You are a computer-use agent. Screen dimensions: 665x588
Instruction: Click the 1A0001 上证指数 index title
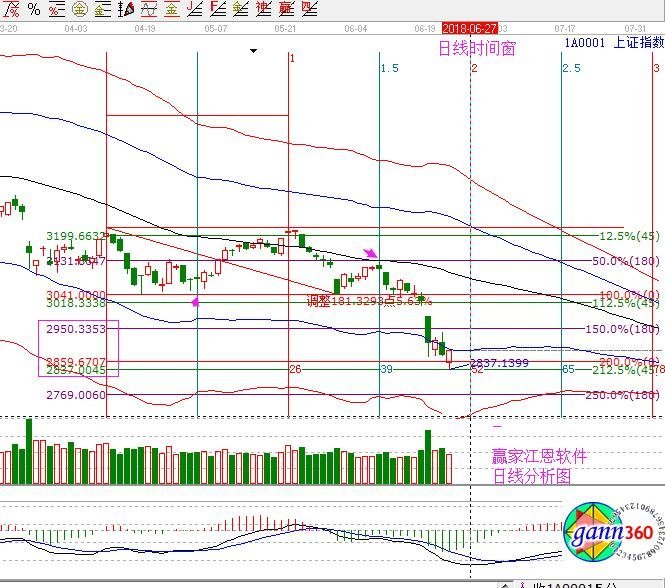click(x=614, y=42)
